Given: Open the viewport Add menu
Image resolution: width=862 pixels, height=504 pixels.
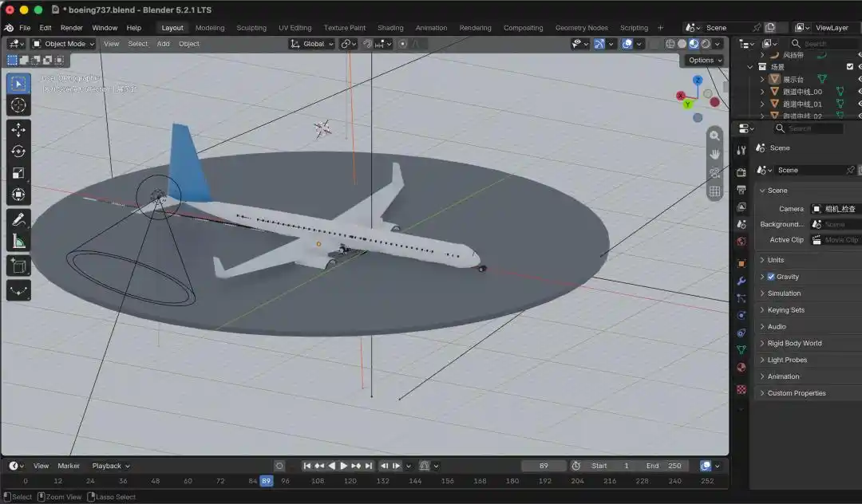Looking at the screenshot, I should click(164, 44).
